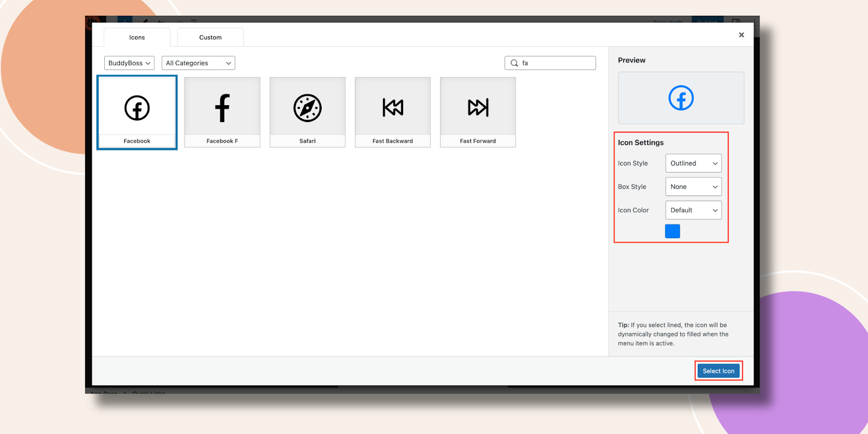The height and width of the screenshot is (434, 868).
Task: Select the Facebook circle icon tile
Action: click(137, 112)
